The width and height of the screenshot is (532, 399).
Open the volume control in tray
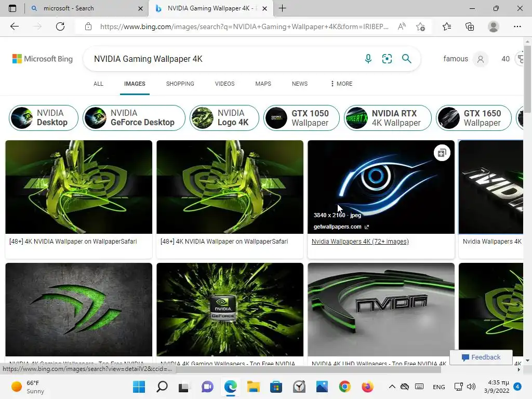(471, 387)
